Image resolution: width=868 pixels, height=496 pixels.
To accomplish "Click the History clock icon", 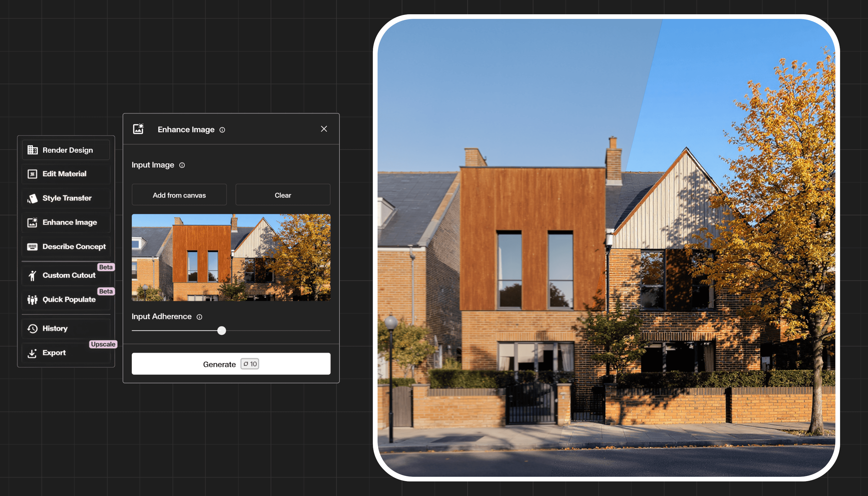I will click(x=32, y=329).
